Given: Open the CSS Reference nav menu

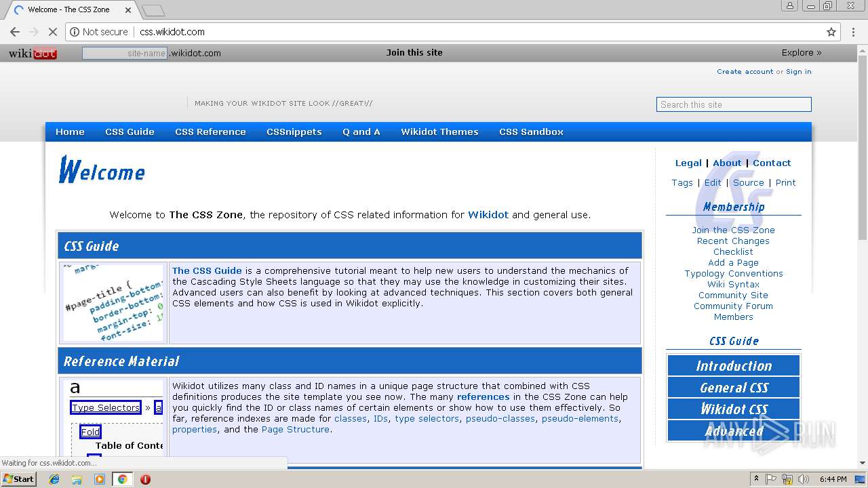Looking at the screenshot, I should [x=210, y=132].
